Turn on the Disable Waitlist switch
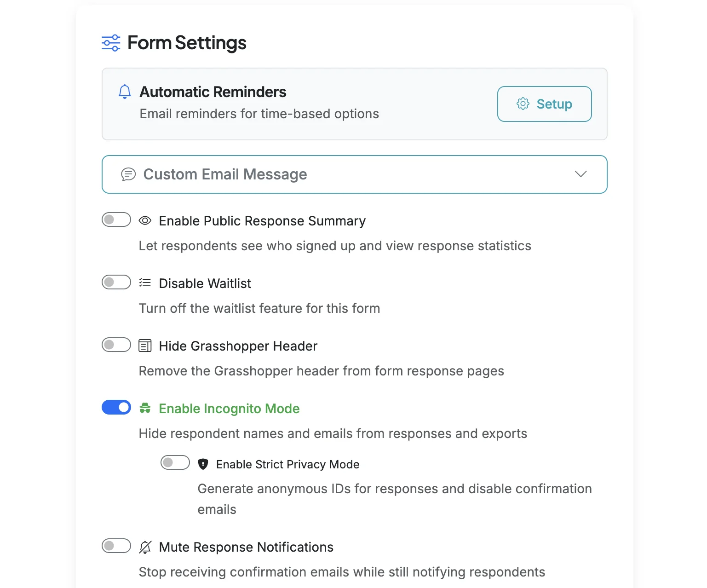 pos(116,282)
